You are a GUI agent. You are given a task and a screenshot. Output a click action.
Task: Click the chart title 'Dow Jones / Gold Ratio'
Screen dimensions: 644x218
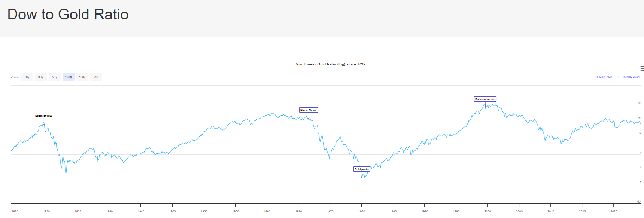pyautogui.click(x=329, y=64)
